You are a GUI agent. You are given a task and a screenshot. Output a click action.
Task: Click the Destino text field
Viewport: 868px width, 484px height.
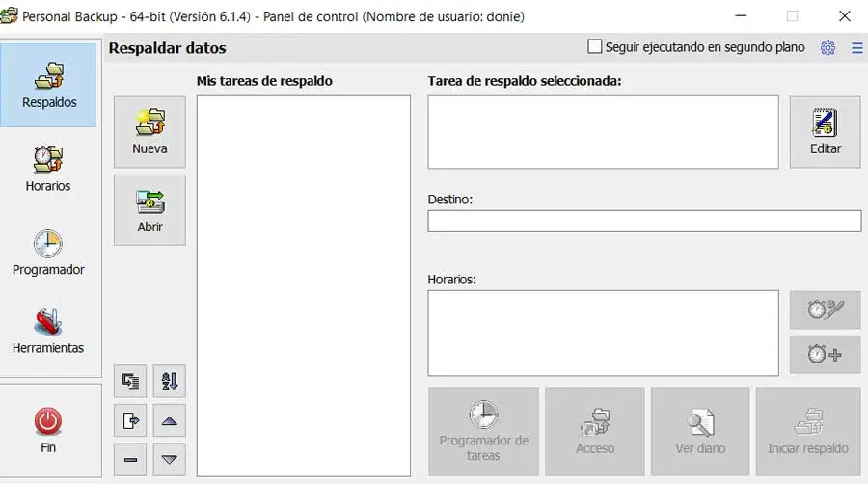tap(644, 222)
